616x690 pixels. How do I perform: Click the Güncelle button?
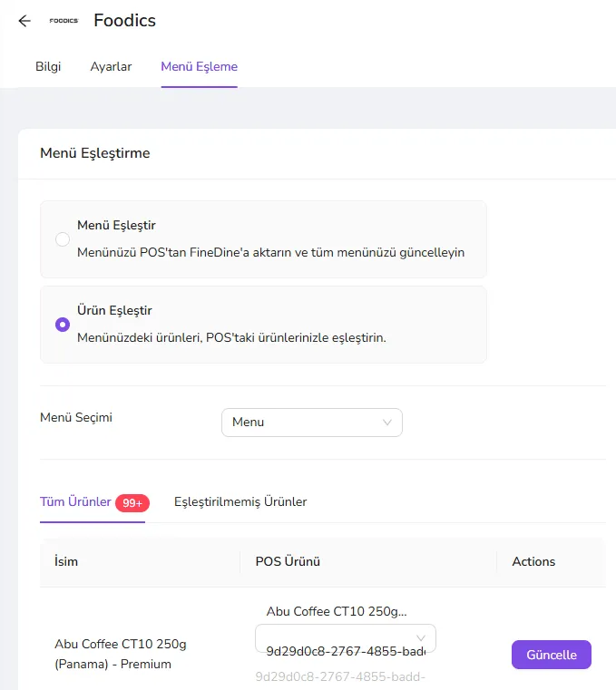coord(552,655)
